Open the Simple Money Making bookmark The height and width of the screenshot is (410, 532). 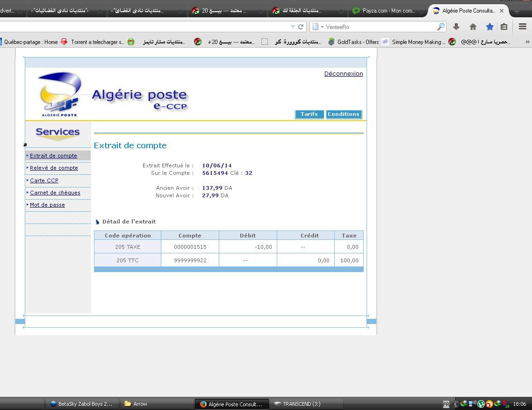[x=414, y=42]
